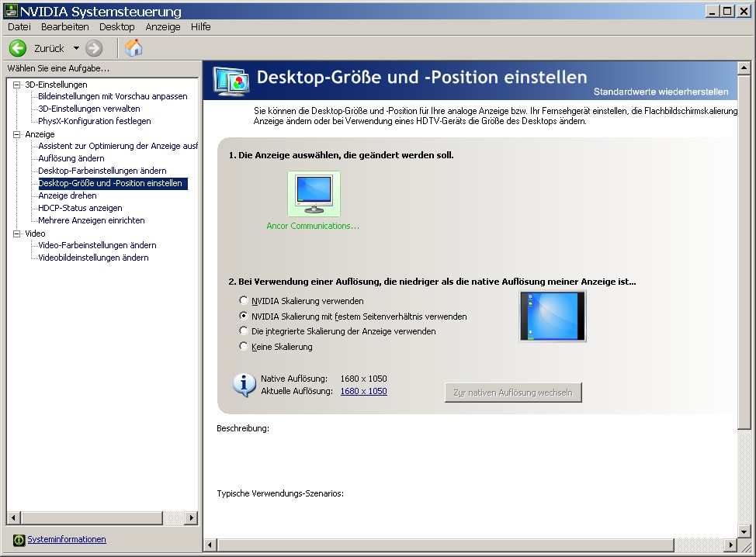Screen dimensions: 756x557
Task: Collapse the Video tree node
Action: coord(17,234)
